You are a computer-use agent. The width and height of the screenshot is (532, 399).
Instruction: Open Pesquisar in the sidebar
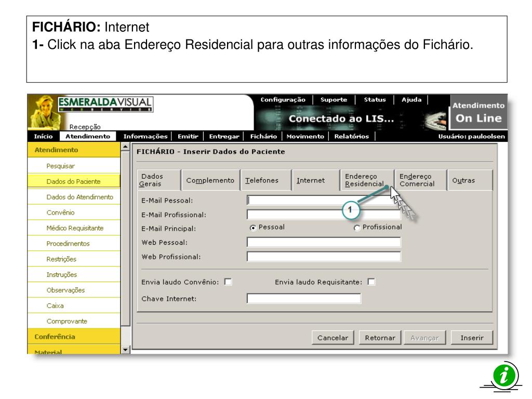[x=74, y=166]
